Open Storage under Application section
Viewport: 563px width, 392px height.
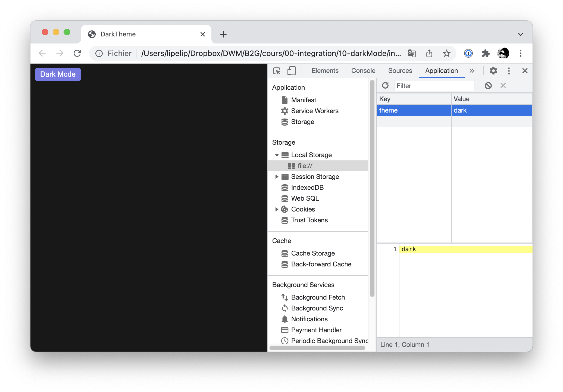pyautogui.click(x=303, y=122)
